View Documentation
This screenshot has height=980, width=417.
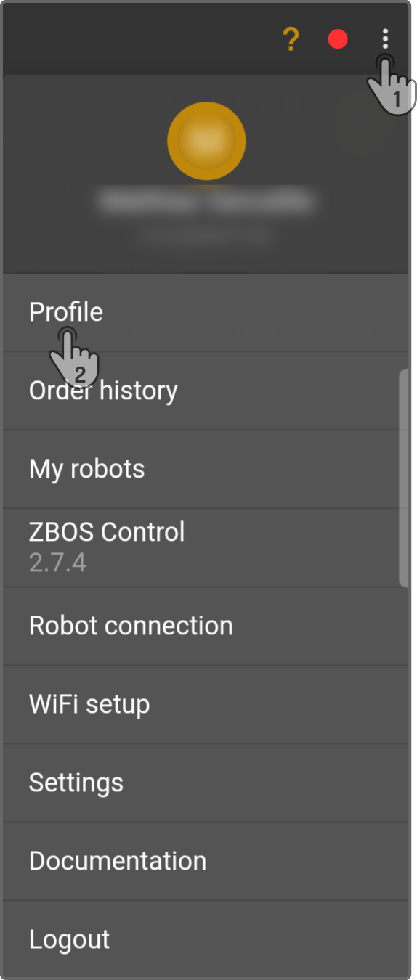[206, 861]
